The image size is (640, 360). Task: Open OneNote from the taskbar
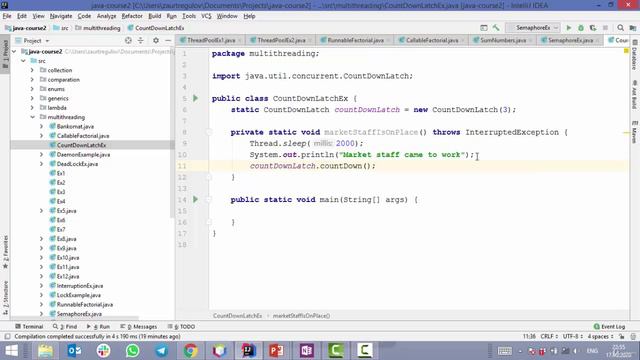[307, 351]
